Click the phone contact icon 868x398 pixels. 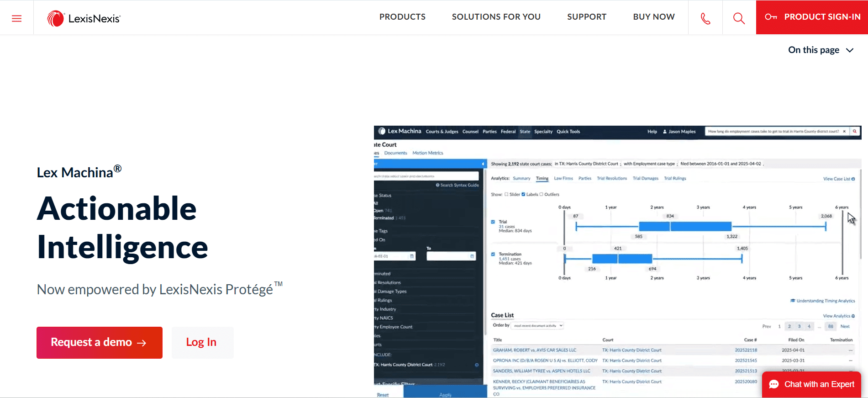(705, 18)
